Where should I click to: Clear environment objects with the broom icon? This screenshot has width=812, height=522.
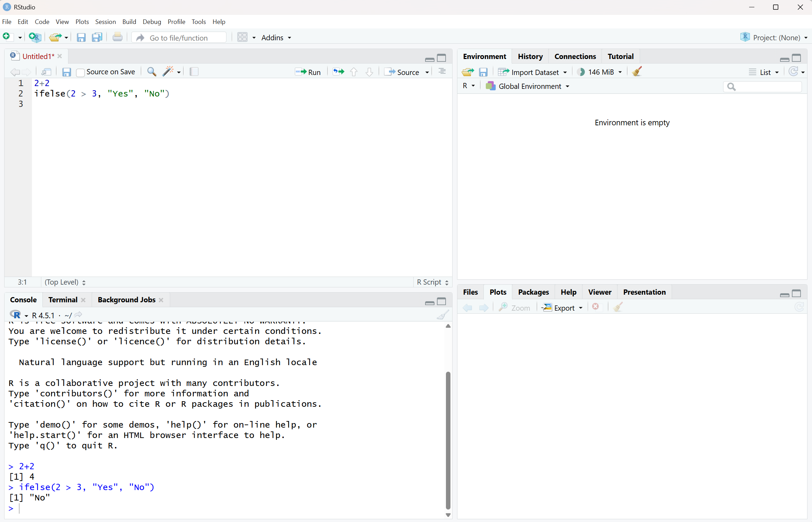pyautogui.click(x=637, y=72)
